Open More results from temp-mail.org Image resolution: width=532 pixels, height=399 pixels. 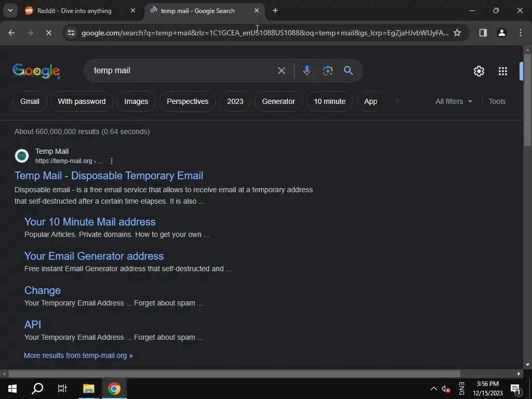pos(78,355)
